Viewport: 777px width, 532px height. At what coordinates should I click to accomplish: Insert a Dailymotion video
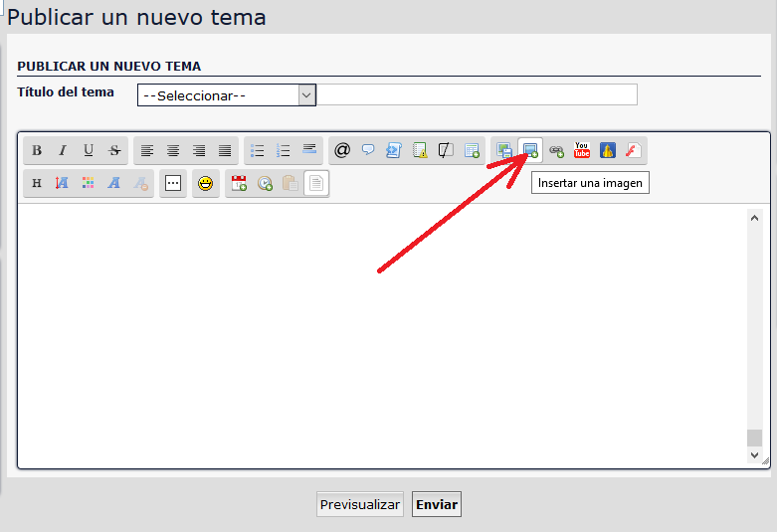coord(608,150)
